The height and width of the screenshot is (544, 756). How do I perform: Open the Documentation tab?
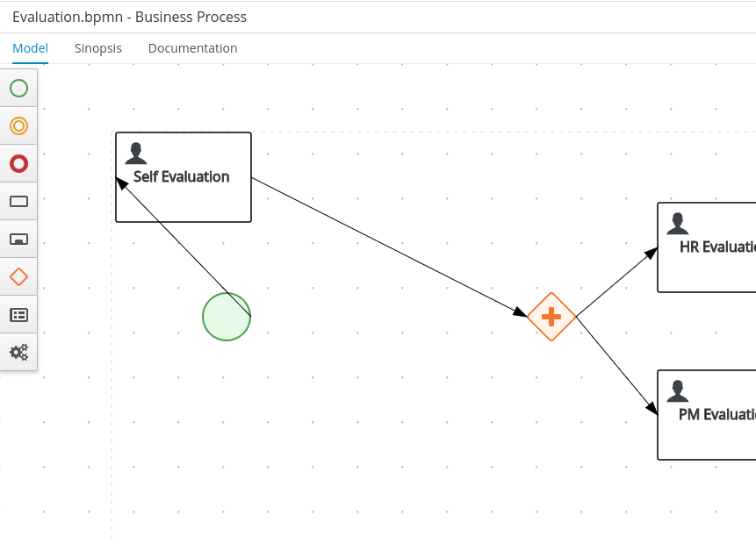[192, 48]
